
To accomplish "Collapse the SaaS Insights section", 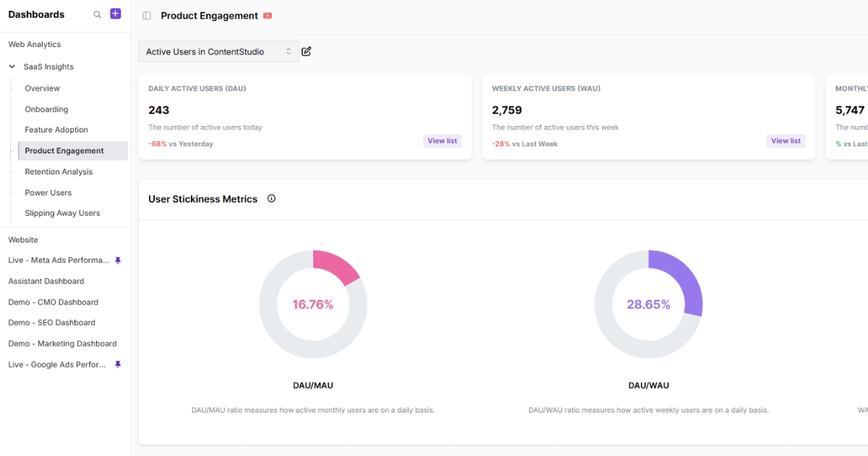I will point(12,66).
